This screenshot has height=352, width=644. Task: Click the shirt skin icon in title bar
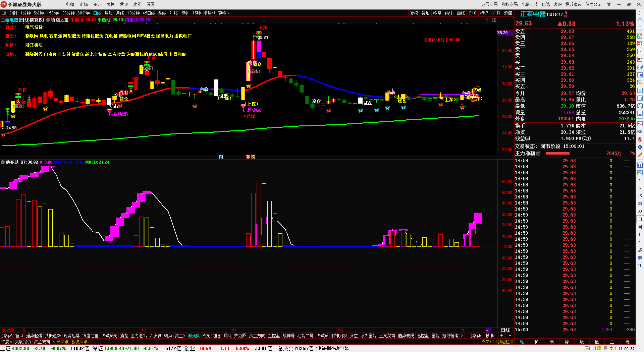609,4
